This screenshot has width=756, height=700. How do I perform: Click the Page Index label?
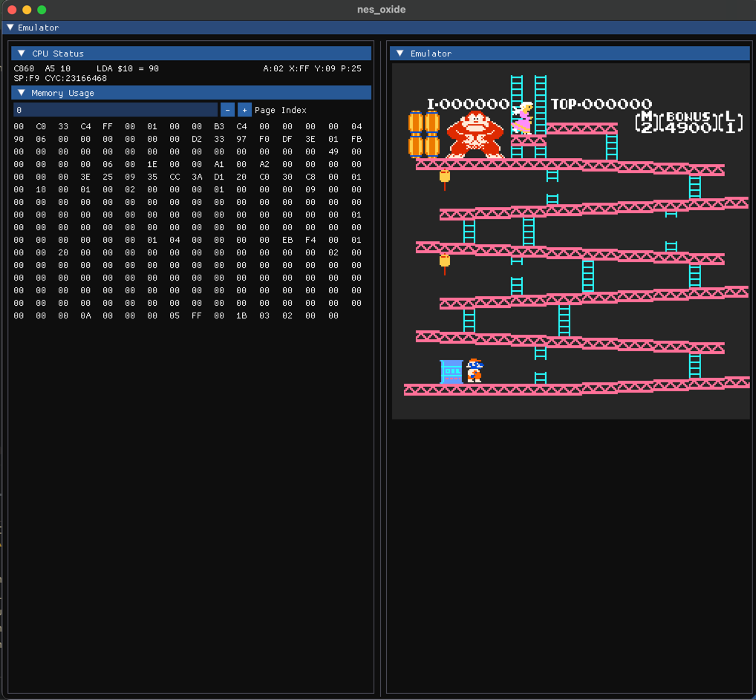[x=281, y=110]
